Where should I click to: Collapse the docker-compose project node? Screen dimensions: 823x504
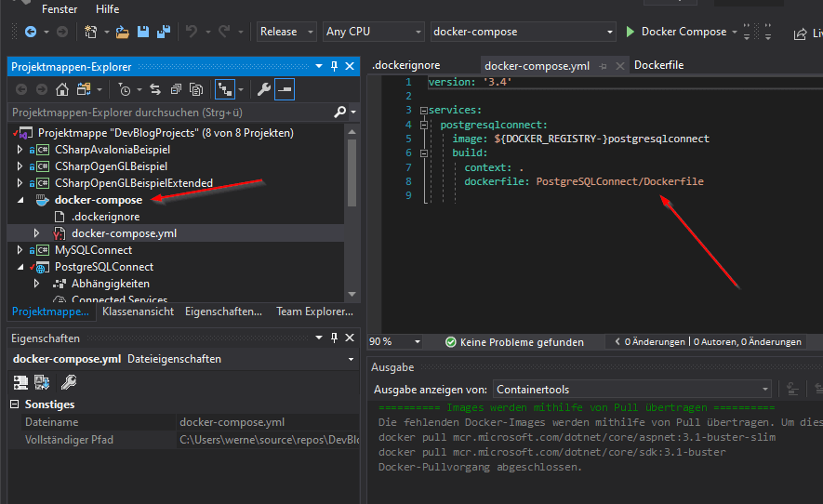click(20, 200)
